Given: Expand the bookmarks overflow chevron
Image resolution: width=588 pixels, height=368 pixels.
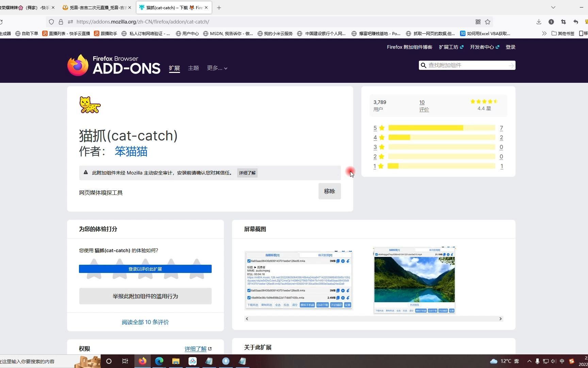Looking at the screenshot, I should [x=544, y=33].
